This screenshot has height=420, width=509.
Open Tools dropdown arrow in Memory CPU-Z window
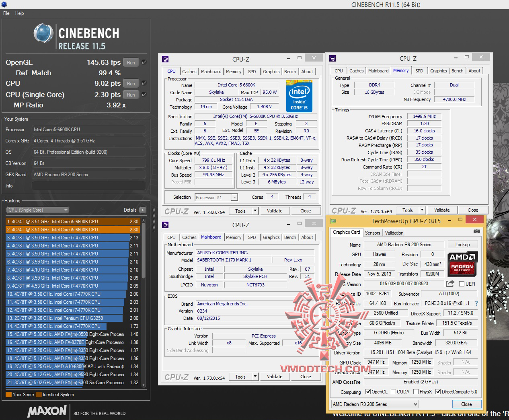422,210
